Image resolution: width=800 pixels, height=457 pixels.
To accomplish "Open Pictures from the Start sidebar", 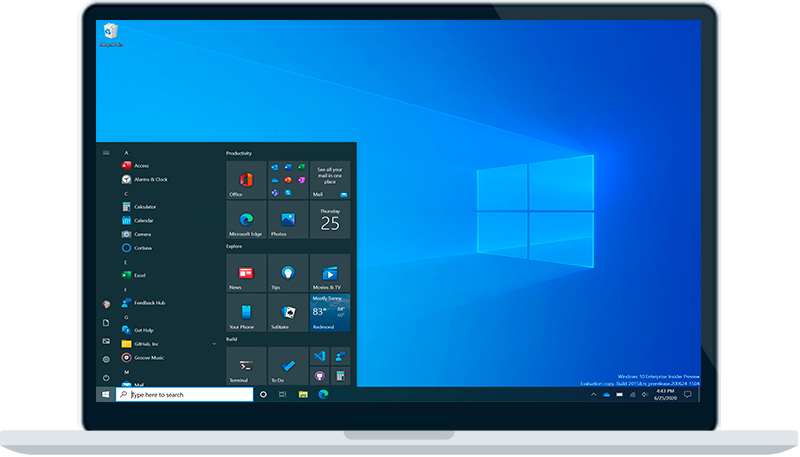I will coord(106,341).
